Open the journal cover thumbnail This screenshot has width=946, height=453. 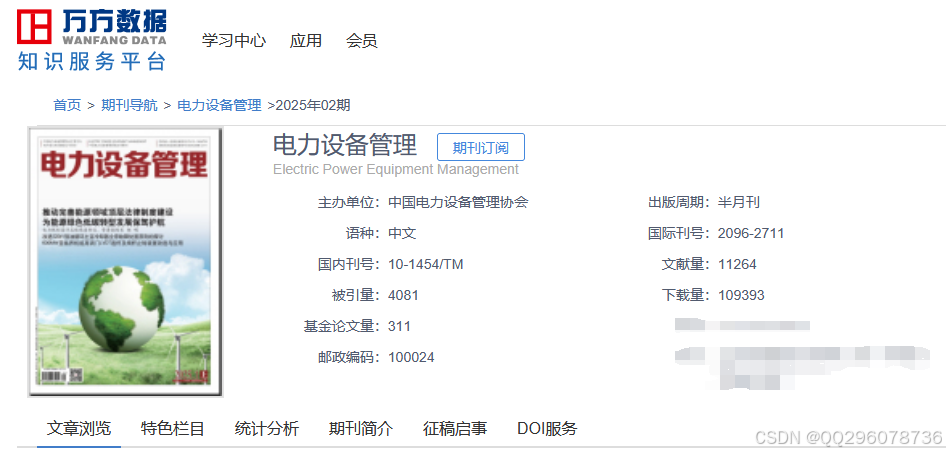(x=125, y=262)
